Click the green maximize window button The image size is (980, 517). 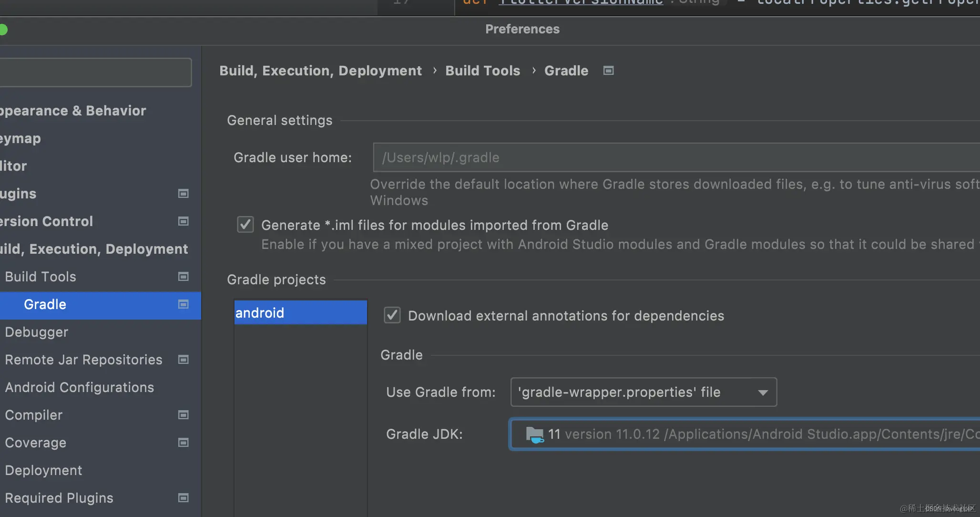[x=2, y=30]
